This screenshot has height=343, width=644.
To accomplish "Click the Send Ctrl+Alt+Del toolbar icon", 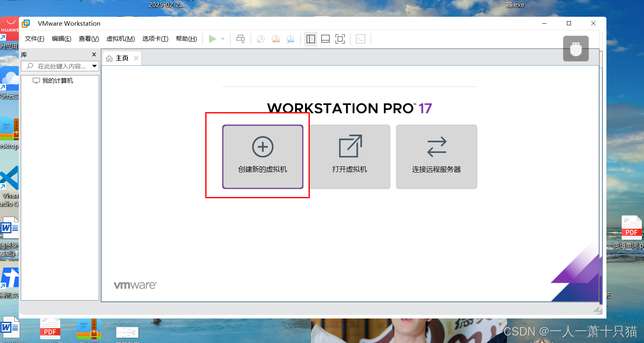I will 240,39.
